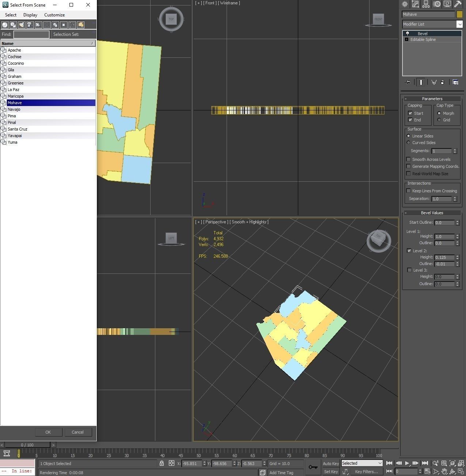Collapse the Parameters rollout
The image size is (466, 476).
[432, 99]
